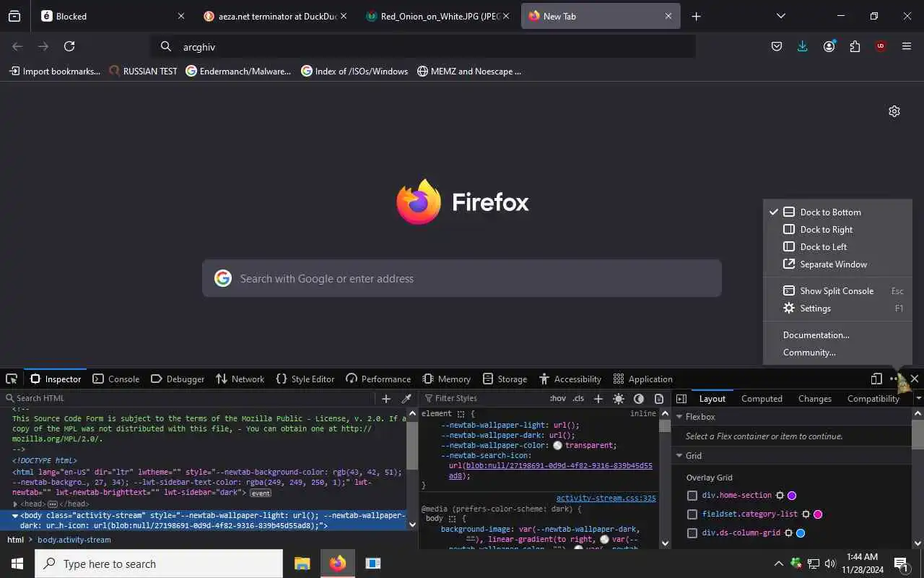Viewport: 924px width, 578px height.
Task: Enable overlay grid for fieldset.category-list checkbox
Action: click(692, 514)
